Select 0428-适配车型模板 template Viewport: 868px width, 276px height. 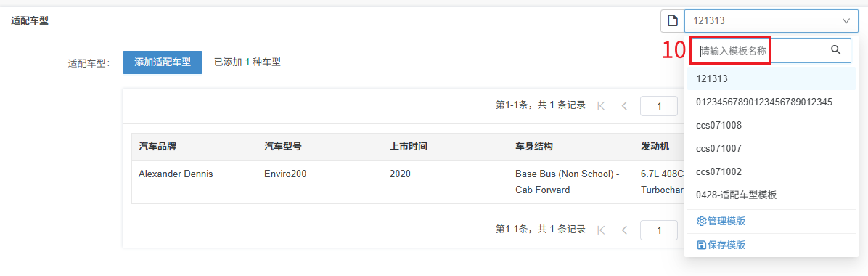[771, 195]
